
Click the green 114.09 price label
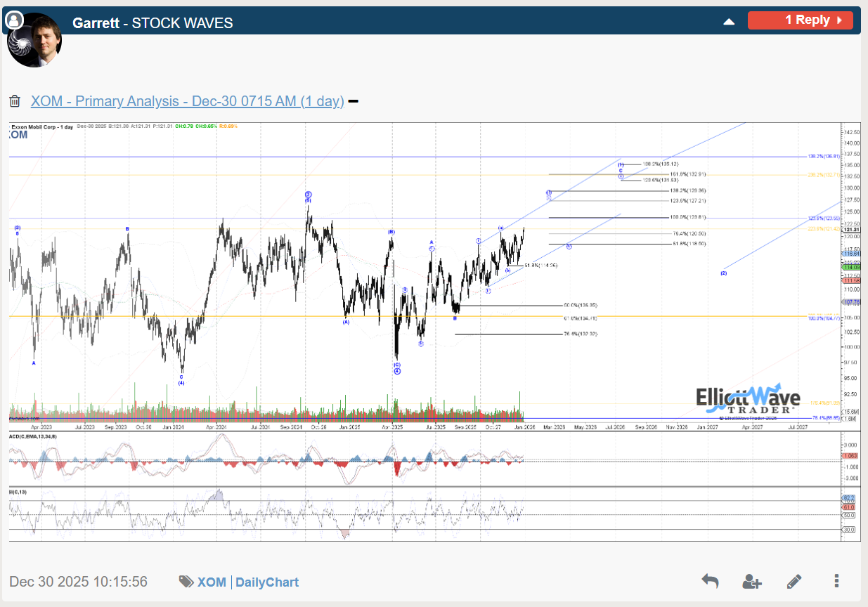[x=851, y=267]
